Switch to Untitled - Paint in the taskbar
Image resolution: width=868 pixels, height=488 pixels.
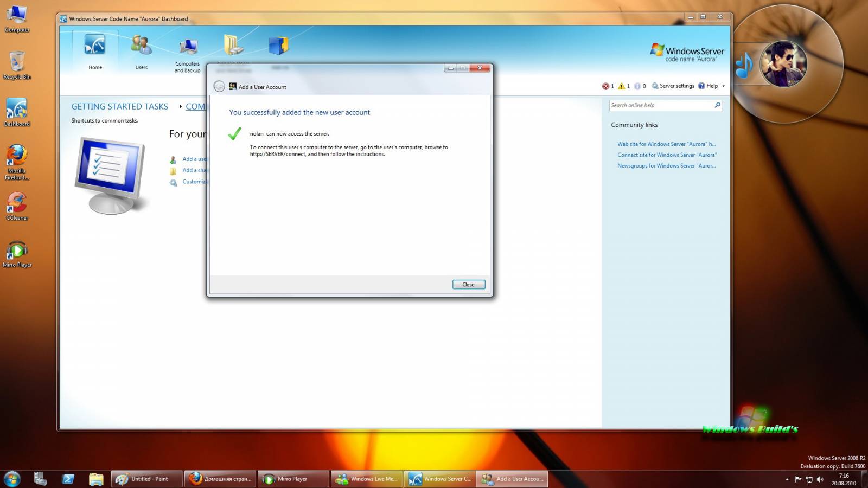(x=147, y=479)
